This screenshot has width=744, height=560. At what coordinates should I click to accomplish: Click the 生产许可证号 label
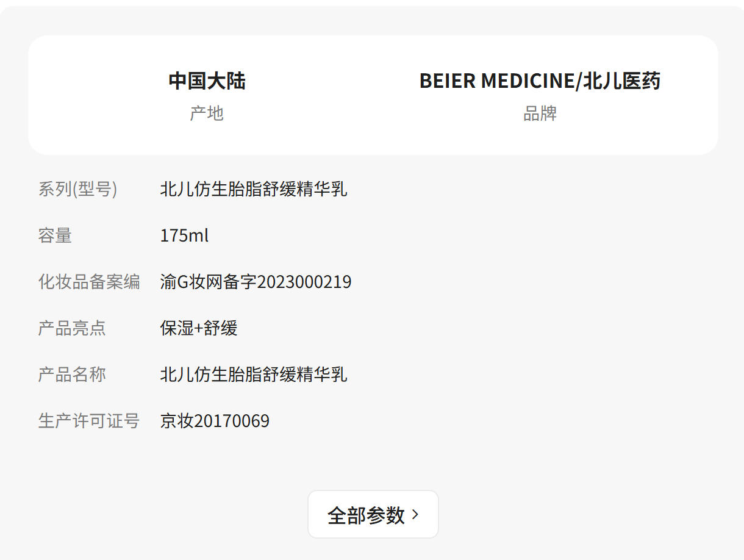click(x=89, y=421)
